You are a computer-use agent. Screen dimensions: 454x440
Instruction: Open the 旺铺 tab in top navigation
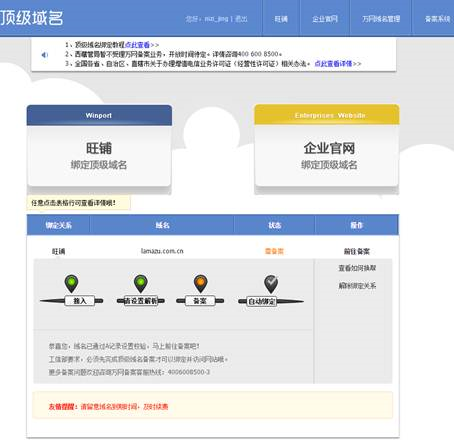281,19
